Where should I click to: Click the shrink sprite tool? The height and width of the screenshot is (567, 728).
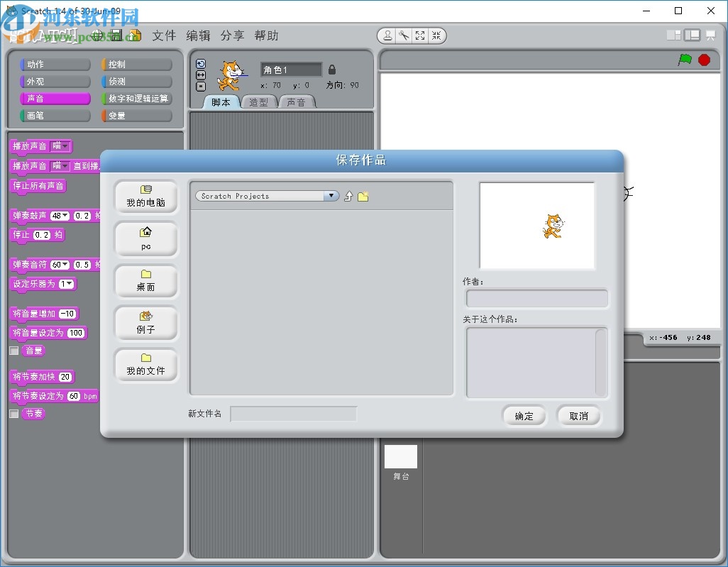pos(436,35)
